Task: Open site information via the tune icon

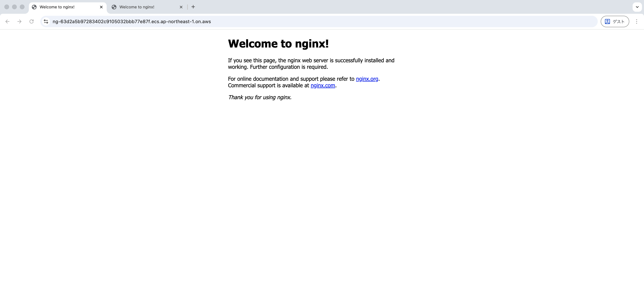Action: click(46, 21)
